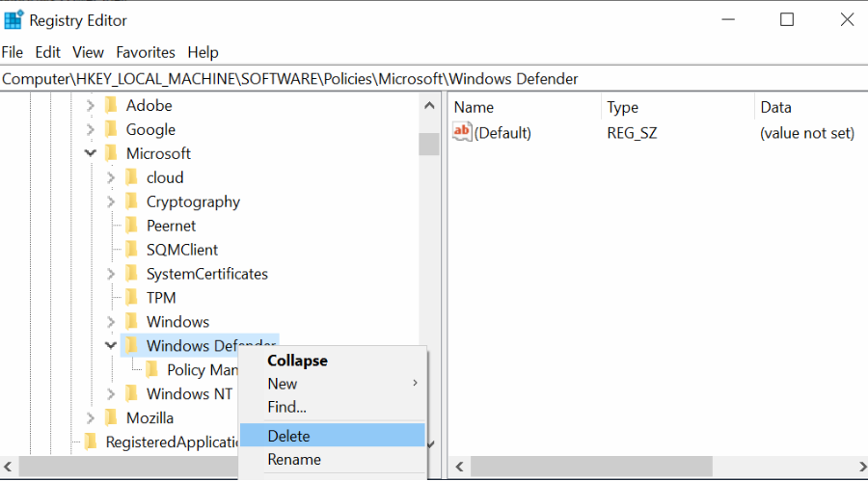The image size is (868, 482).
Task: Select the Microsoft tree key label
Action: pos(158,153)
